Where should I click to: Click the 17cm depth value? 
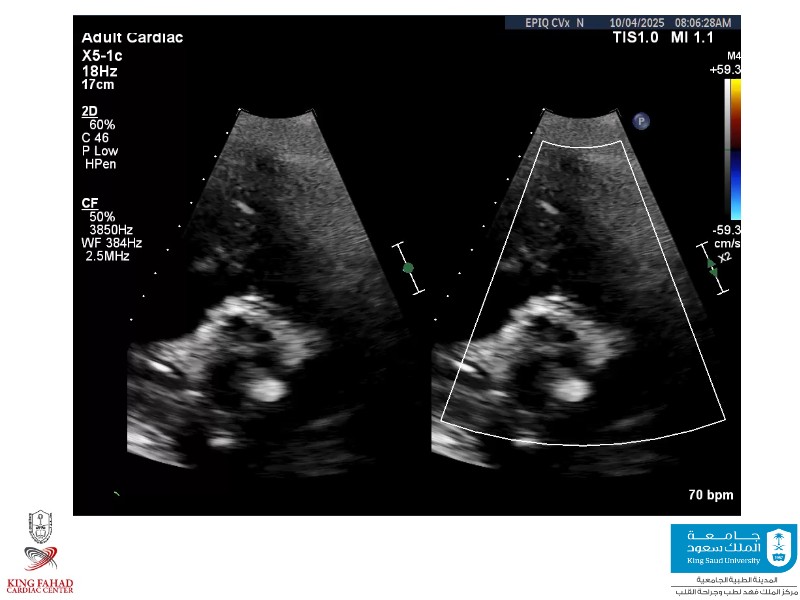click(98, 84)
